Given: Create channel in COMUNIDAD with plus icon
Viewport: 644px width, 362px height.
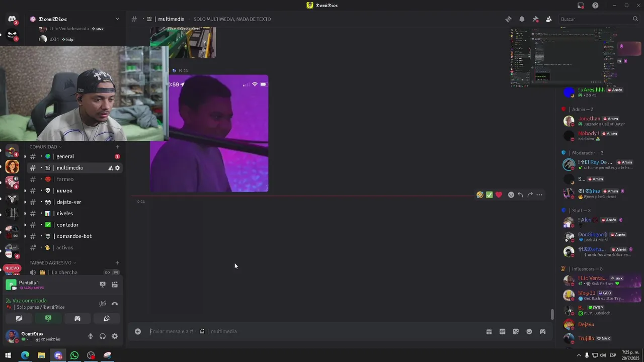Looking at the screenshot, I should coord(117,147).
